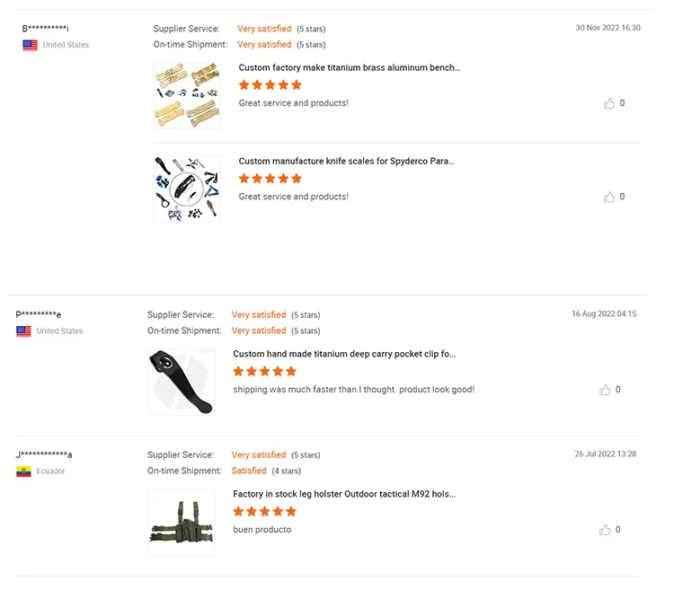Click the star rating on pocket clip review
The image size is (674, 616).
click(x=264, y=372)
